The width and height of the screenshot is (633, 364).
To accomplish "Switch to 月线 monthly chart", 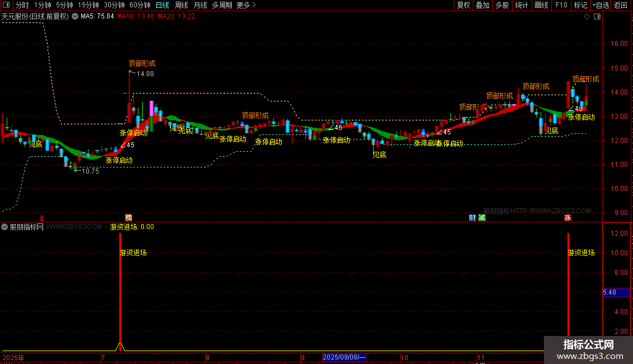I will (200, 5).
